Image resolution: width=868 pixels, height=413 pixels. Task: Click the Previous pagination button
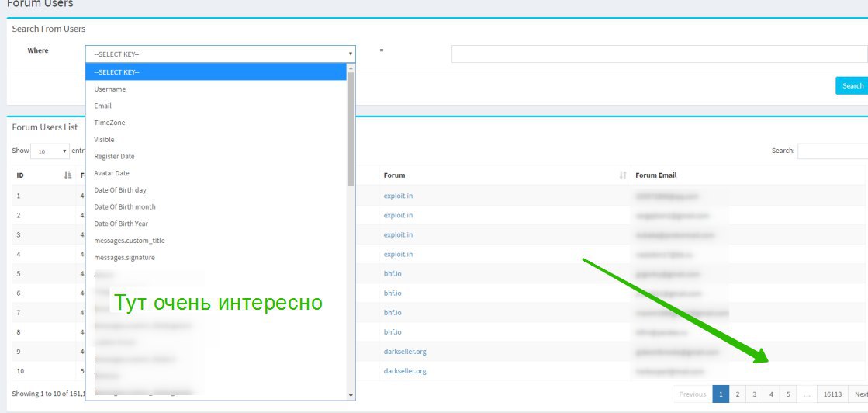(x=693, y=394)
